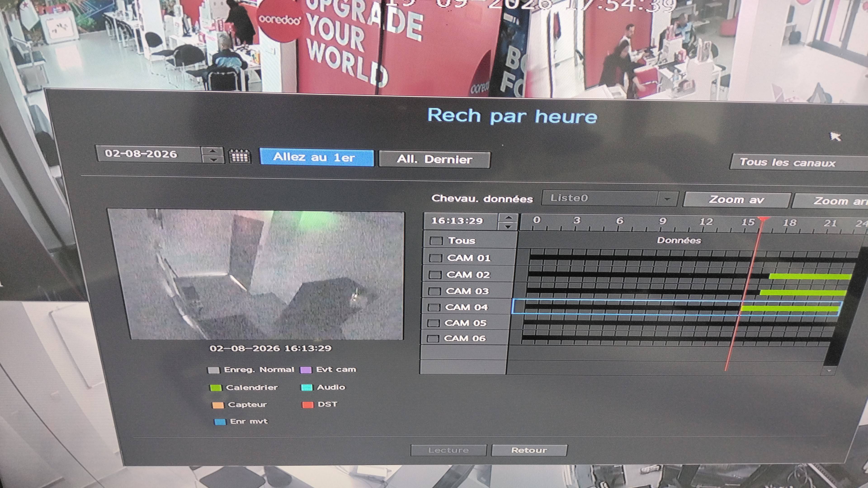Click the date field up arrow
The height and width of the screenshot is (488, 868).
click(x=213, y=151)
